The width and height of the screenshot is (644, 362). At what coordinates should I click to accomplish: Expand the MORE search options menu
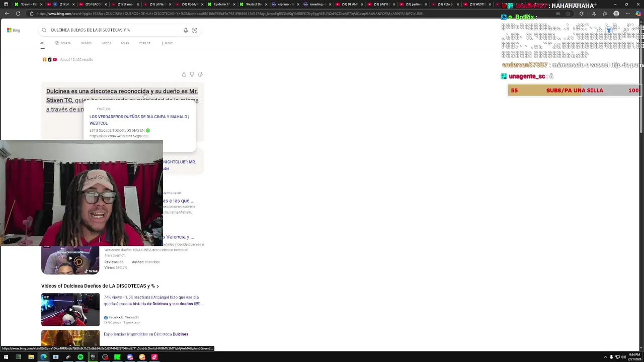tap(168, 43)
